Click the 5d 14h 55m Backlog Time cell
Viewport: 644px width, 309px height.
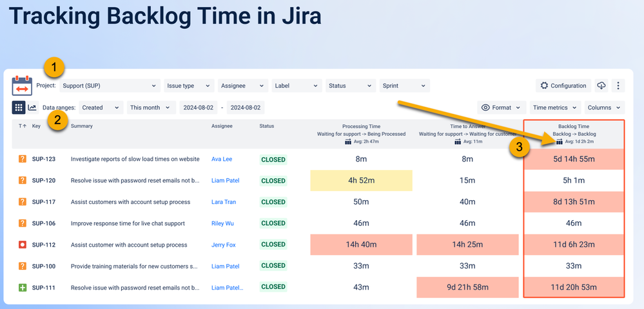tap(574, 159)
